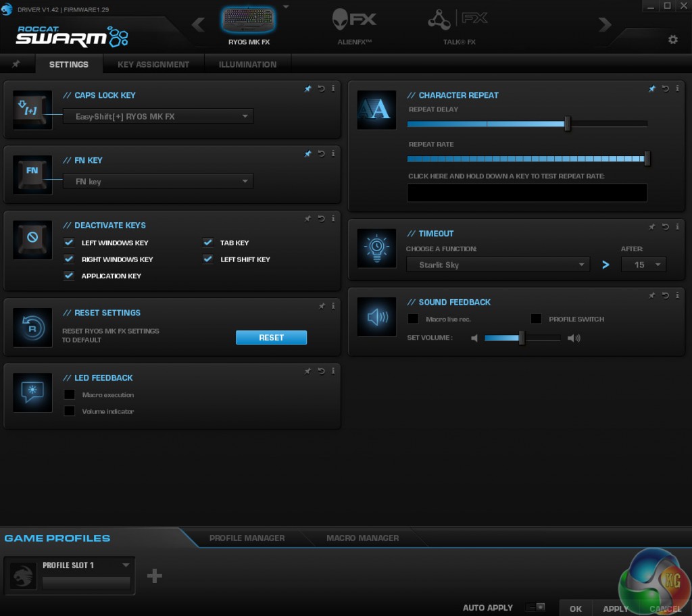Image resolution: width=692 pixels, height=616 pixels.
Task: Open the Timeout function dropdown
Action: (498, 265)
